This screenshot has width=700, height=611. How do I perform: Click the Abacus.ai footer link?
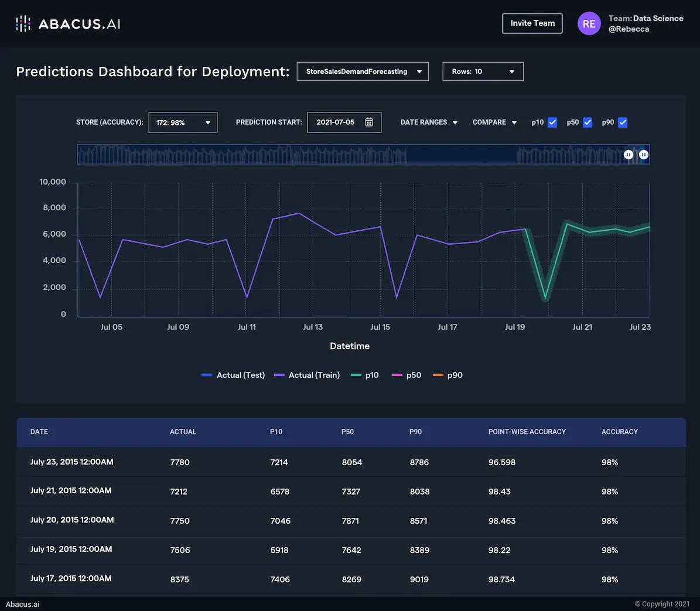pos(23,604)
